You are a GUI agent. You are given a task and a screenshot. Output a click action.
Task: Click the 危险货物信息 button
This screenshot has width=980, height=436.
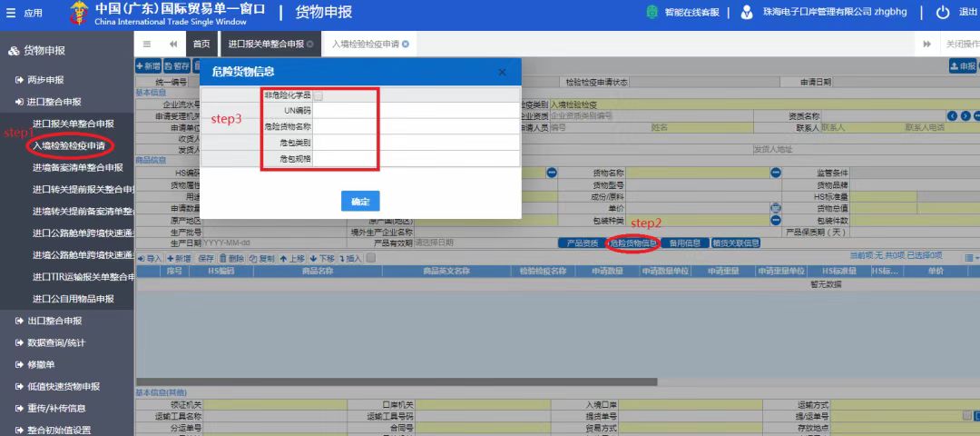(x=633, y=243)
